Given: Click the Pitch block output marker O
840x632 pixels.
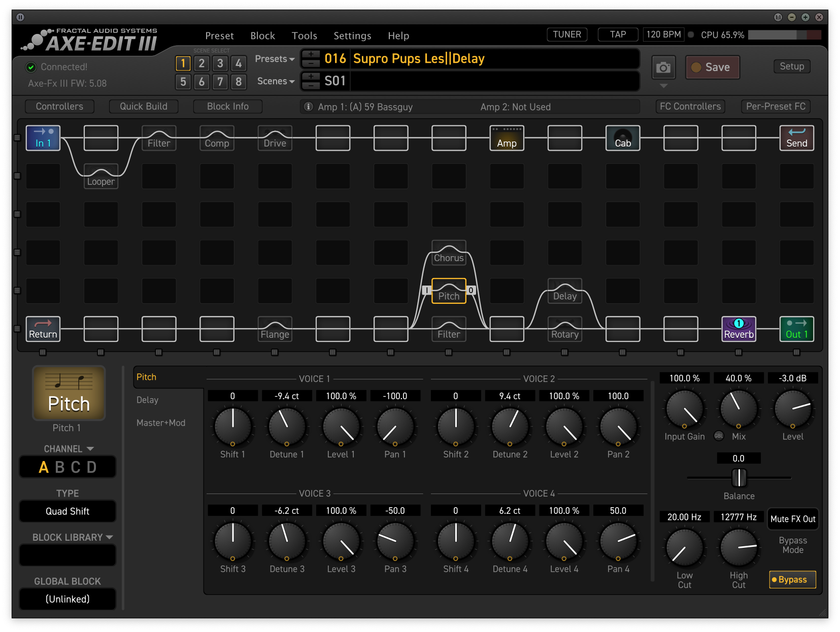Looking at the screenshot, I should pos(471,290).
